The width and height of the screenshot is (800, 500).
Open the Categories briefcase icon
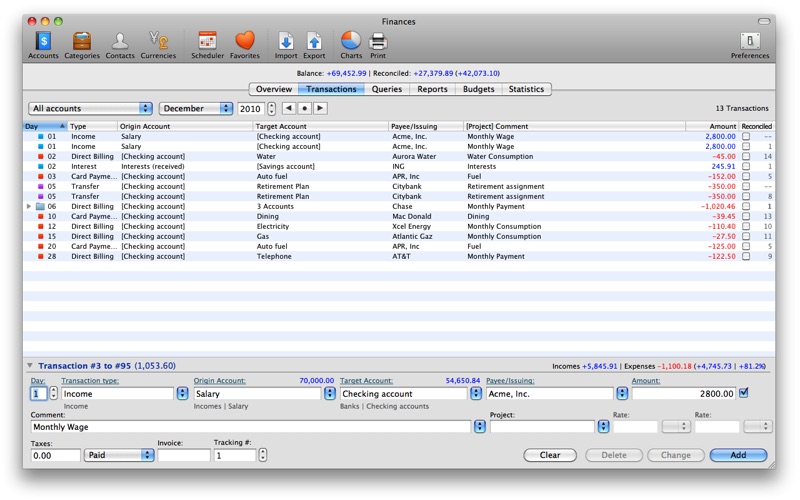coord(82,41)
